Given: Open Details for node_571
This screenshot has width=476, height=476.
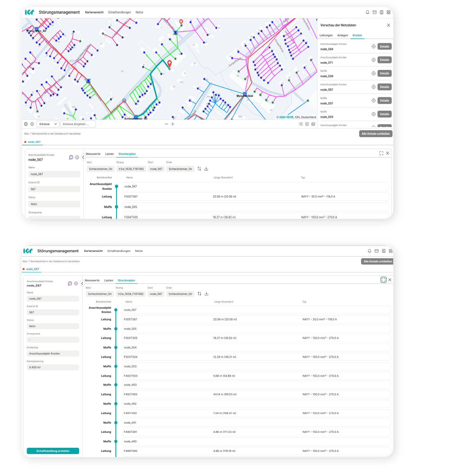Looking at the screenshot, I should click(x=384, y=60).
